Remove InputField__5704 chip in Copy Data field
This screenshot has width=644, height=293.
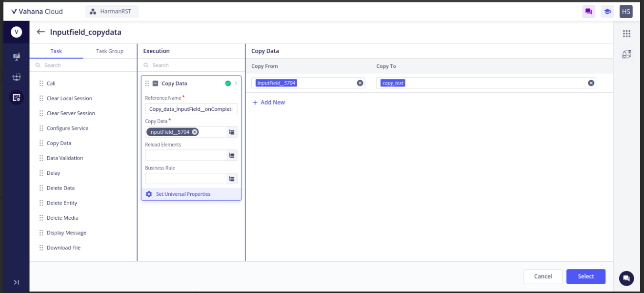click(x=195, y=132)
